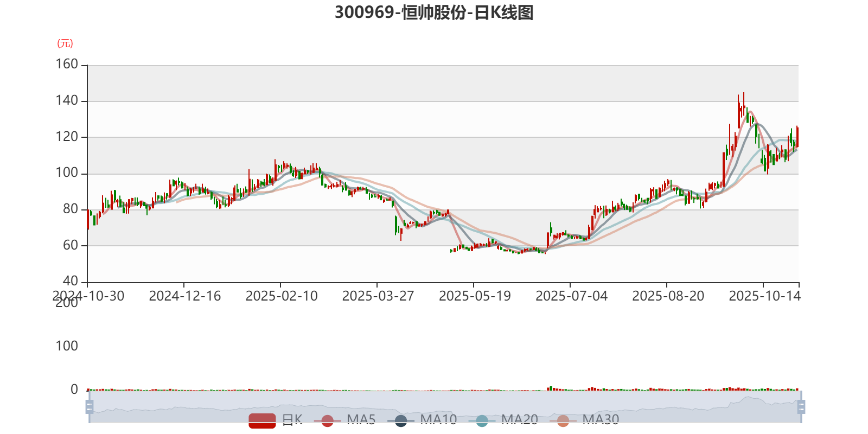Toggle the MA5 line in legend
This screenshot has height=434, width=868.
coord(344,420)
